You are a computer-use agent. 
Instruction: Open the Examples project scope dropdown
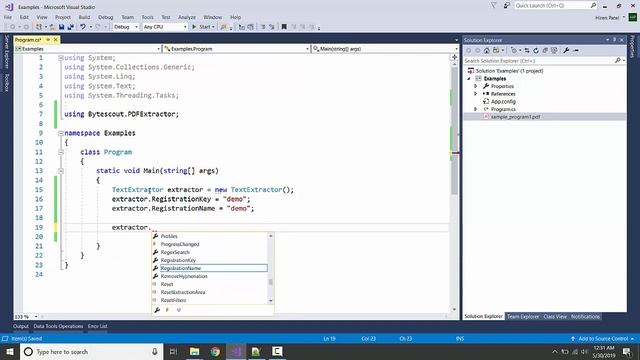point(88,49)
